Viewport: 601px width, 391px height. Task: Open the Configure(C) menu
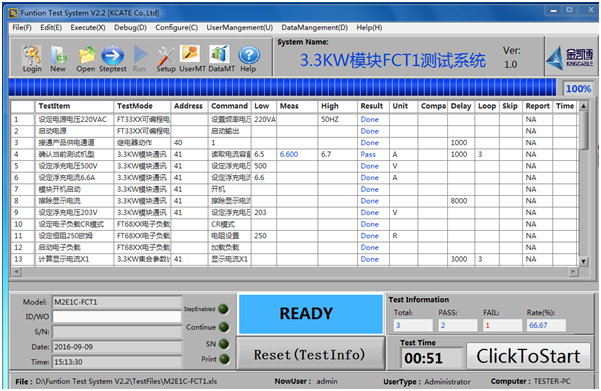click(176, 28)
